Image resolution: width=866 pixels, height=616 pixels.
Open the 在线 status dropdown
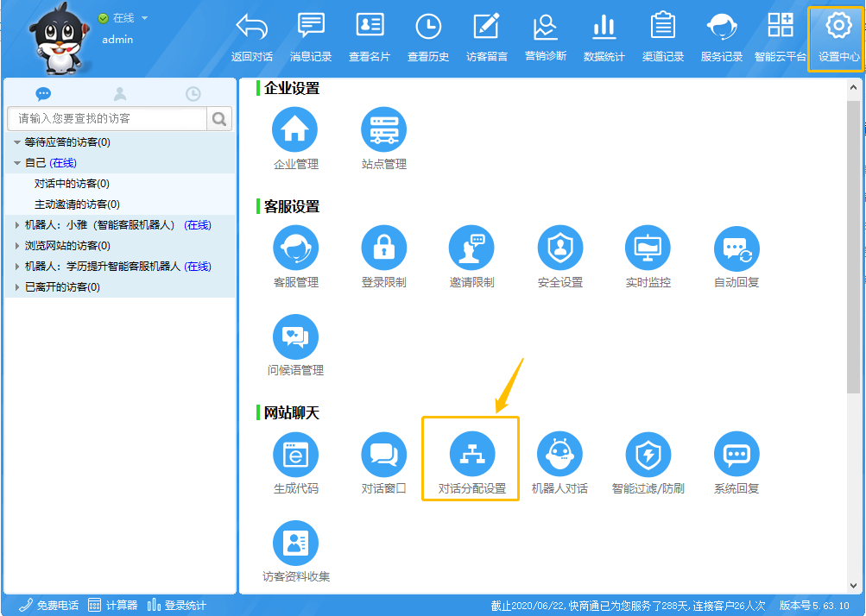point(144,18)
